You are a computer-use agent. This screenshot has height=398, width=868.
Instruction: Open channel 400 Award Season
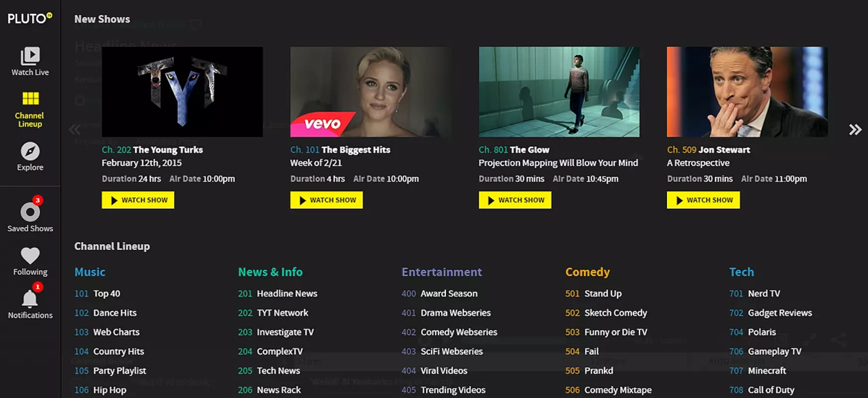tap(440, 294)
